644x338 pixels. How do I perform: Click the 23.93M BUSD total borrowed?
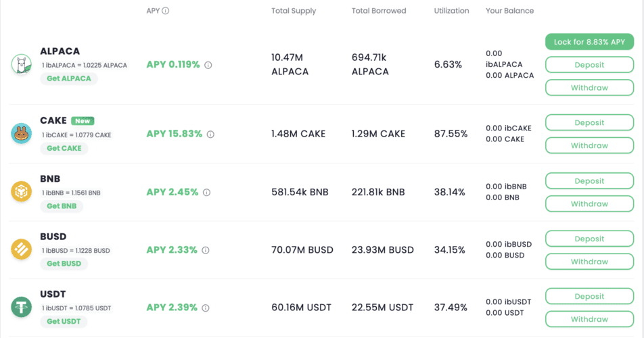pos(382,250)
